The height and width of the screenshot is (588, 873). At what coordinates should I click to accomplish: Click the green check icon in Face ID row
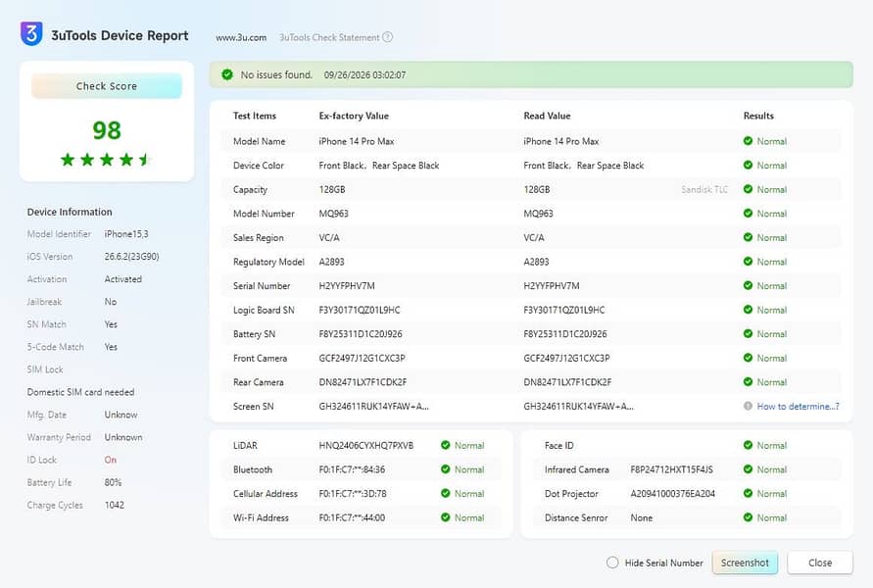tap(748, 445)
